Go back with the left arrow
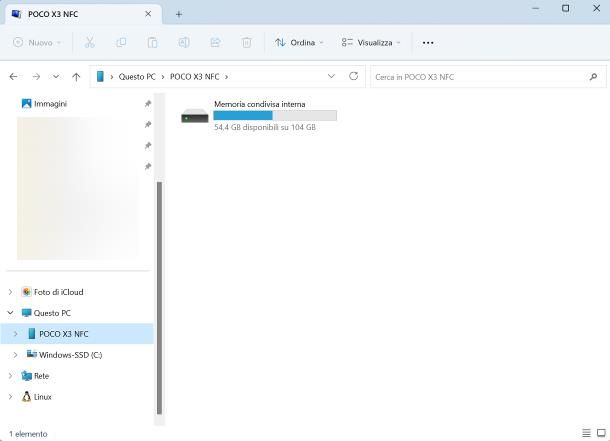 (14, 77)
